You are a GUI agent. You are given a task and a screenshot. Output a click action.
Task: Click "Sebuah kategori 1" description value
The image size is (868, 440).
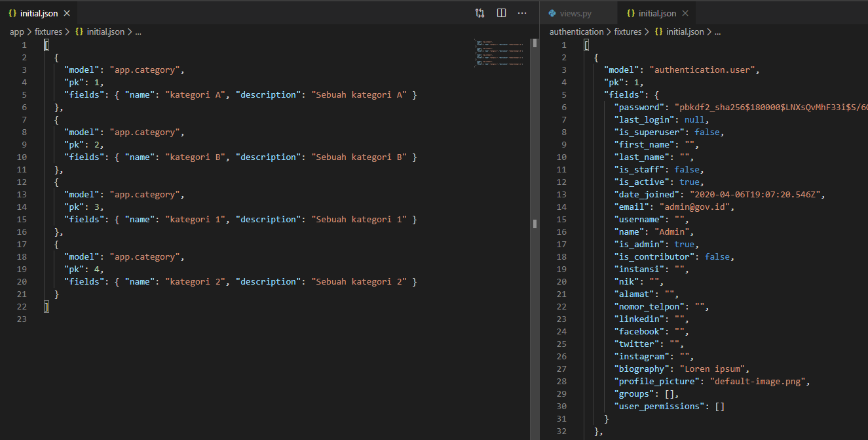[360, 220]
